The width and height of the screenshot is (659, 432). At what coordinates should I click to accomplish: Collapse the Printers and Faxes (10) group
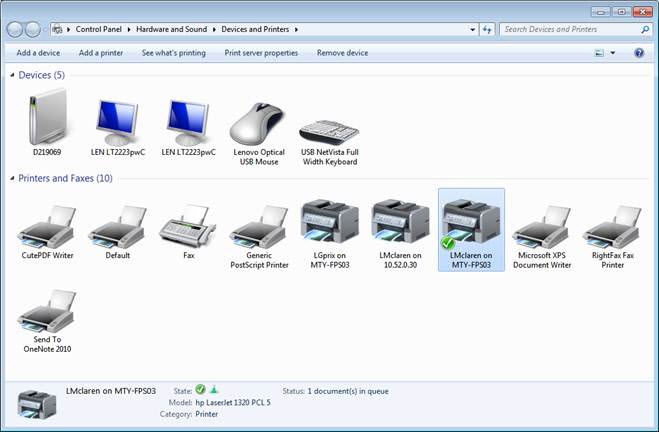pyautogui.click(x=12, y=178)
